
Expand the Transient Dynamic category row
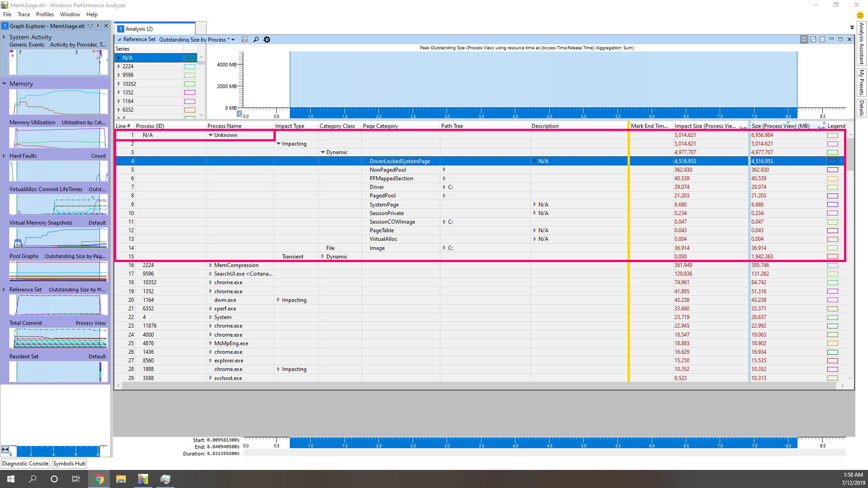[x=323, y=257]
